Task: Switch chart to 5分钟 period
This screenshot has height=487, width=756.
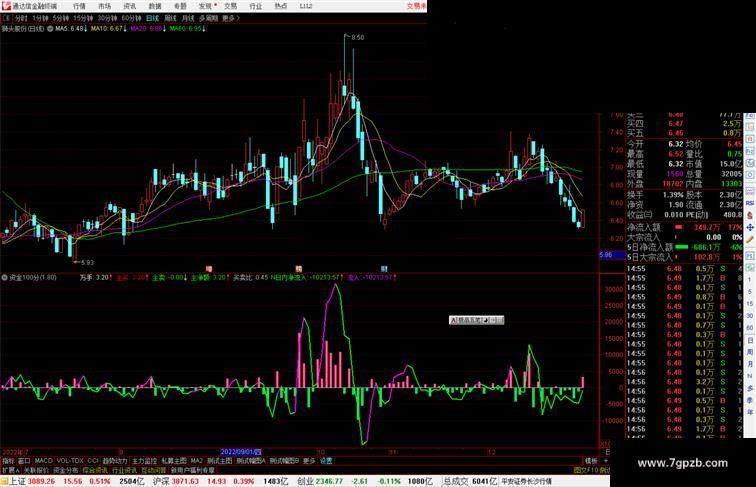Action: [61, 18]
